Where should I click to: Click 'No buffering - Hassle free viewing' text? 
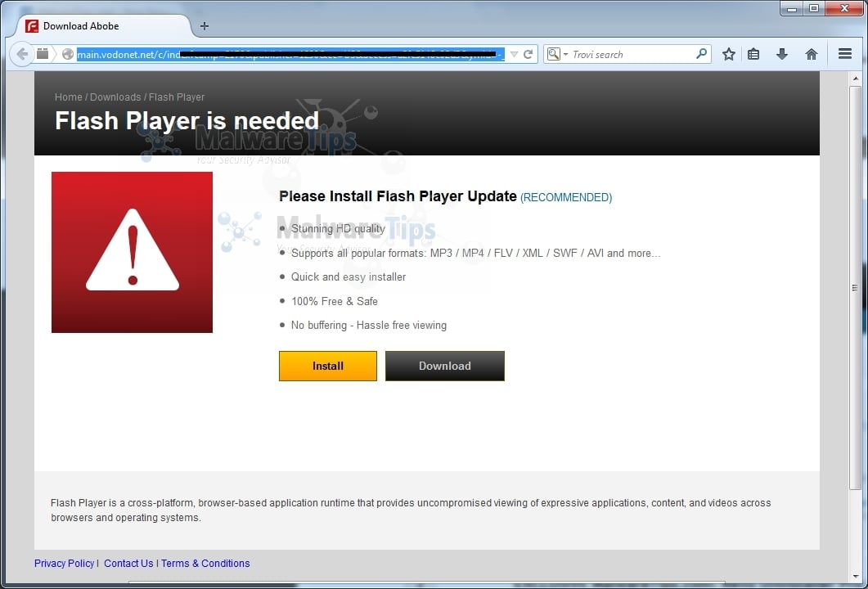[x=369, y=326]
